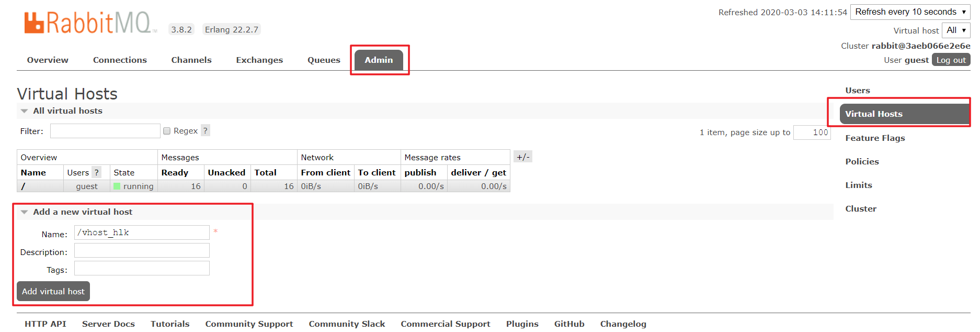Viewport: 980px width, 332px height.
Task: Open the / virtual host link
Action: [x=23, y=186]
